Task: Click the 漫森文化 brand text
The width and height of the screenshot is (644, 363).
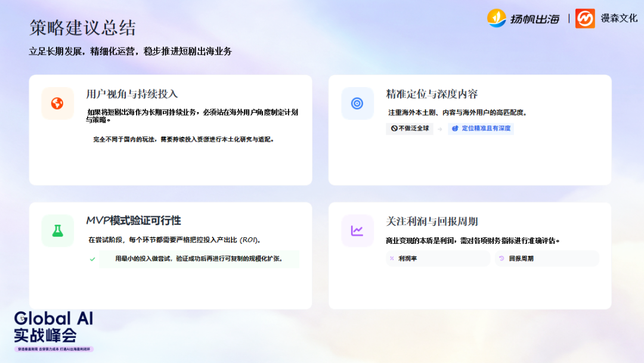Action: 619,18
